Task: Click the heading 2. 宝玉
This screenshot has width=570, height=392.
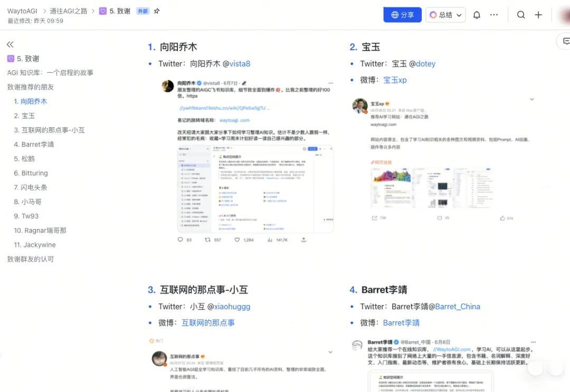Action: [x=365, y=47]
